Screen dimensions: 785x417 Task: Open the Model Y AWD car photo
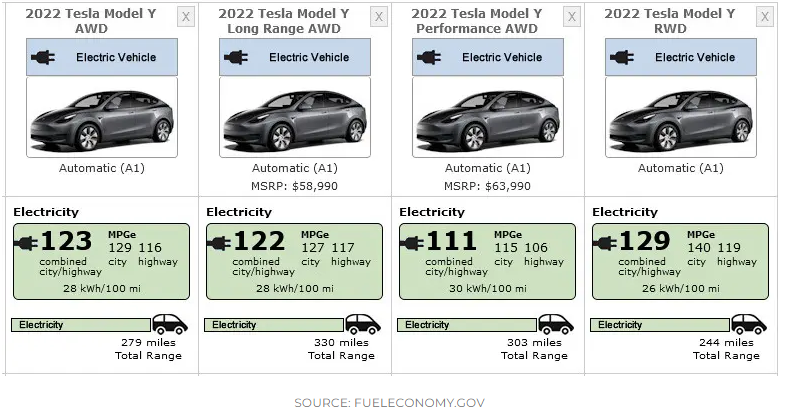click(x=101, y=116)
